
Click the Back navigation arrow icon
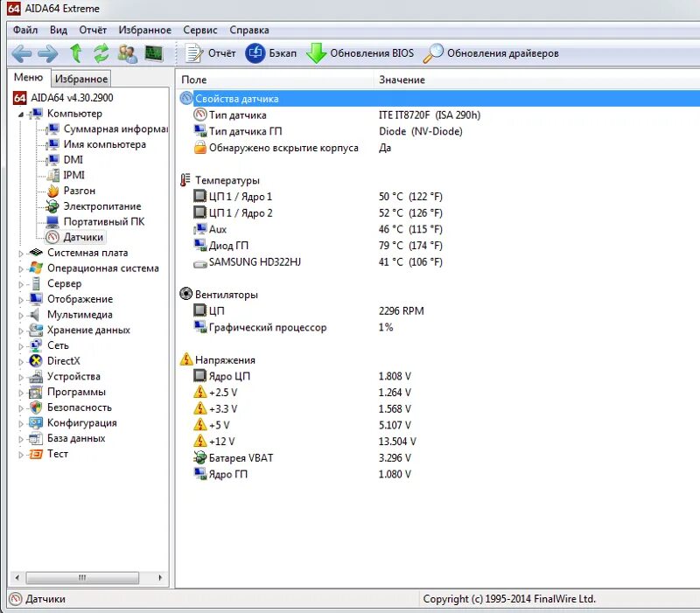(21, 53)
